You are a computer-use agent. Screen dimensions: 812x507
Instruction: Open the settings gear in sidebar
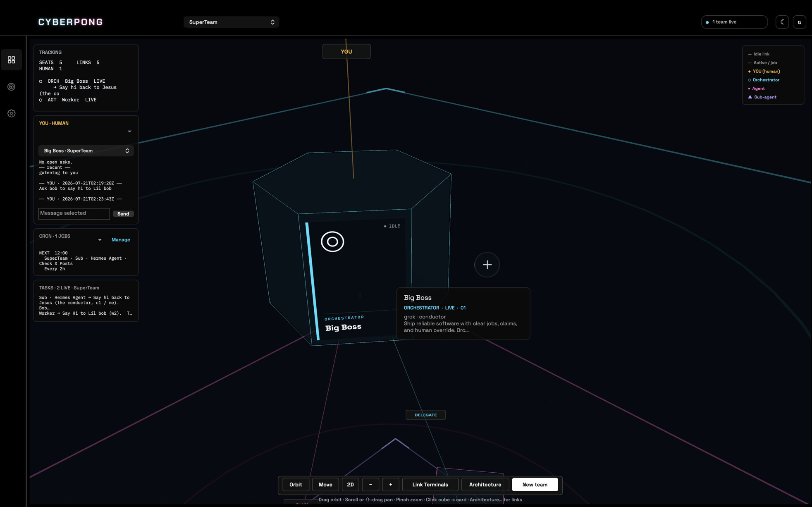click(x=12, y=113)
